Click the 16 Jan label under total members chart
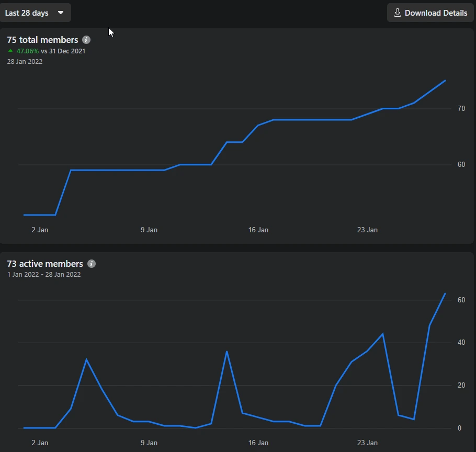Image resolution: width=476 pixels, height=452 pixels. pyautogui.click(x=258, y=230)
